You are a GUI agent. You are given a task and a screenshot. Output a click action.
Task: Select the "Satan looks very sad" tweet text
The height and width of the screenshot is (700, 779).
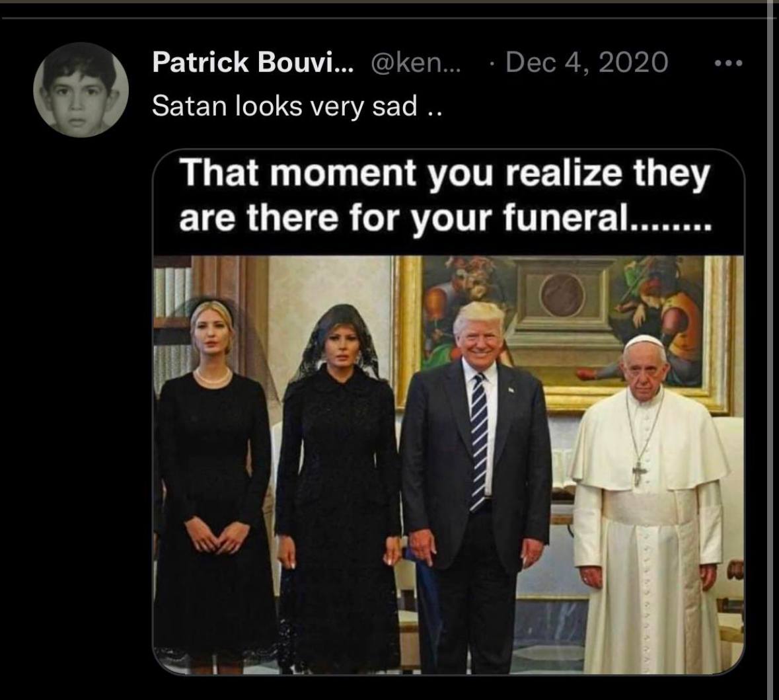point(297,106)
